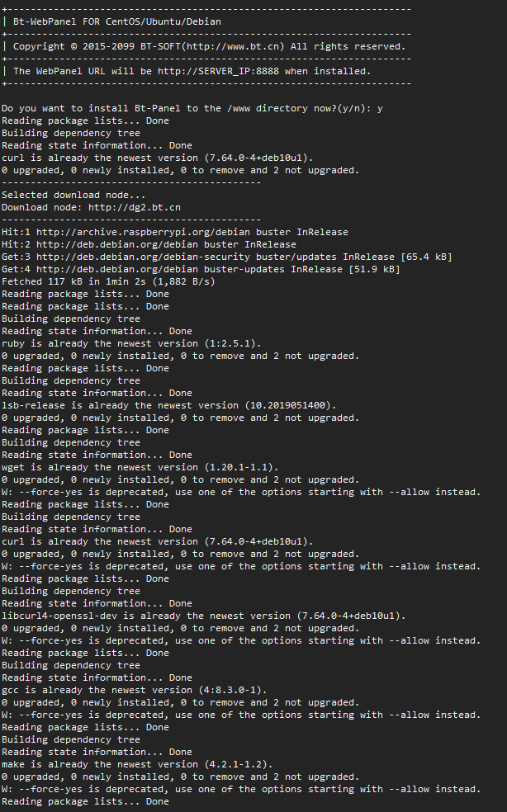Click 'Selected download node...' text
Image resolution: width=507 pixels, height=812 pixels.
[x=73, y=196]
